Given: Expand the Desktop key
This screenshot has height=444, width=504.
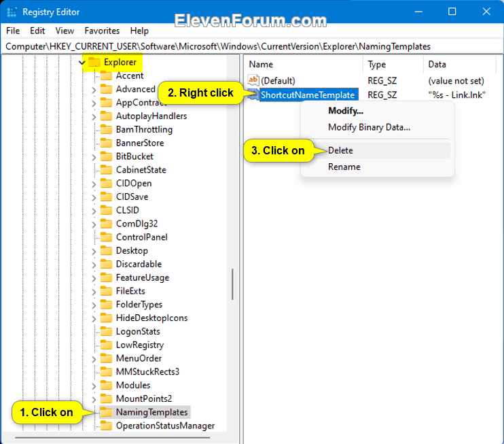Looking at the screenshot, I should (94, 252).
